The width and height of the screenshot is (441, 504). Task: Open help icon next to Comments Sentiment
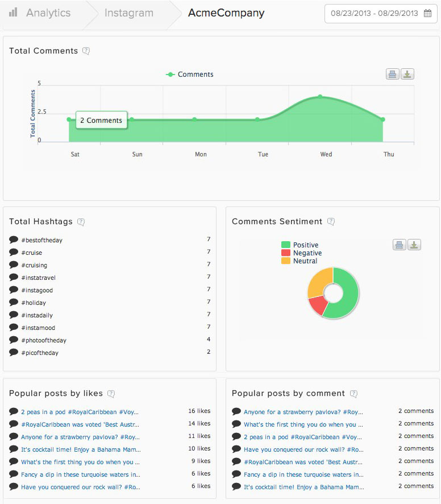pos(331,222)
